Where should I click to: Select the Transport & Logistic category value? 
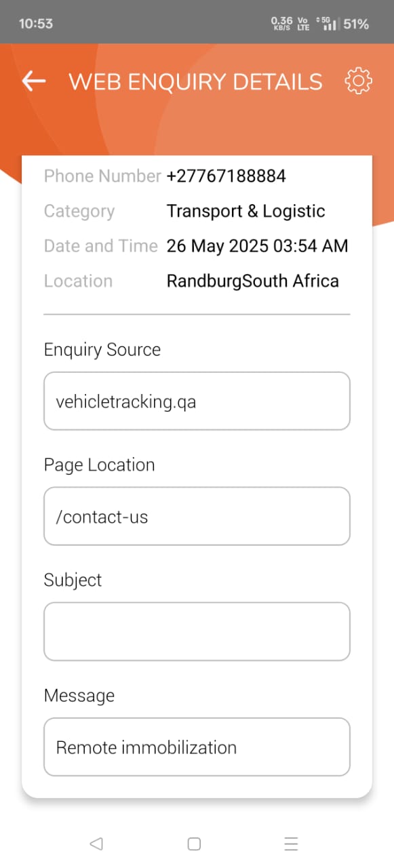[x=246, y=212]
